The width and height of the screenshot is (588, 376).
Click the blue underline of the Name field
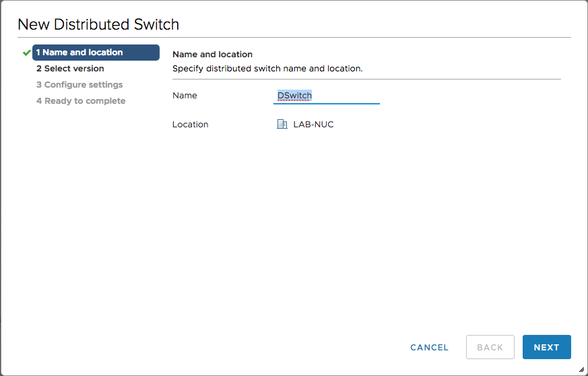(327, 103)
